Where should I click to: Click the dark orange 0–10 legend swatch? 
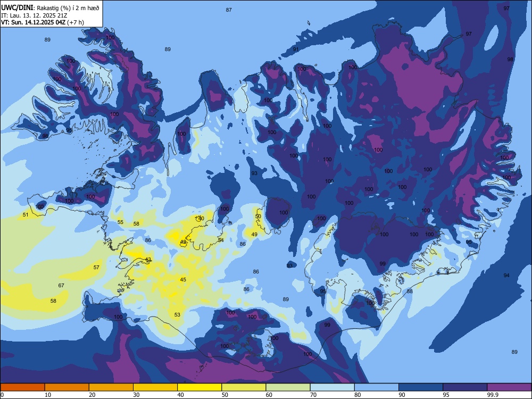22,387
